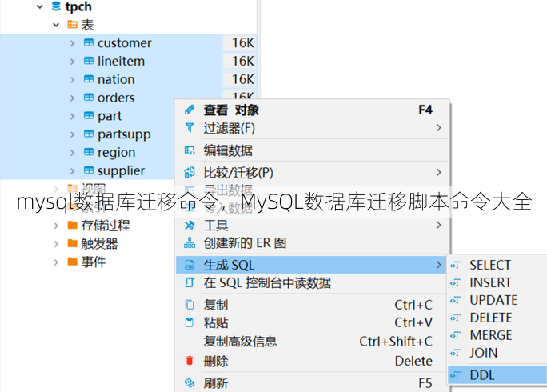This screenshot has height=392, width=547.
Task: Click the SQL console icon
Action: [190, 282]
